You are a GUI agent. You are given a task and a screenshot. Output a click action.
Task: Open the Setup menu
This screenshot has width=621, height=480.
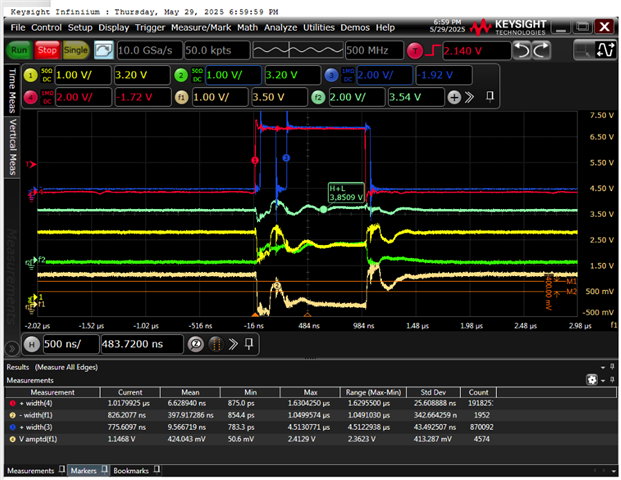click(x=80, y=27)
